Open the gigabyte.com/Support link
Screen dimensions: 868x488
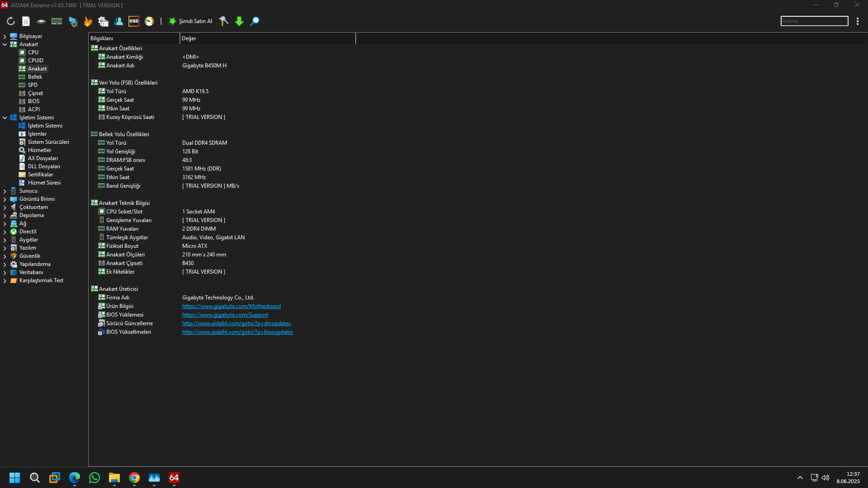tap(225, 315)
